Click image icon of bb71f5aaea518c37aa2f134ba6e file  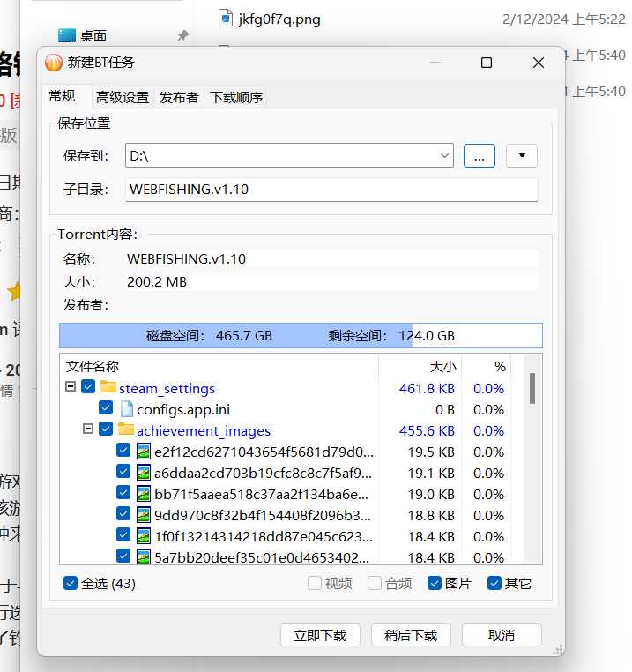(x=144, y=494)
